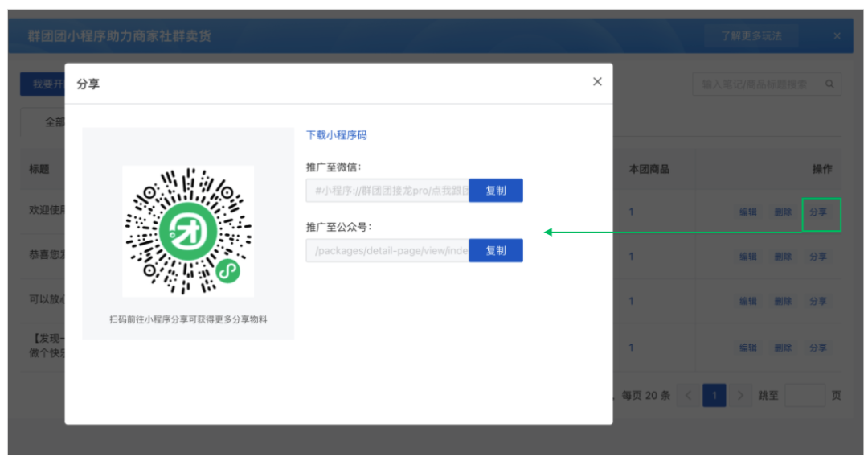Click 编辑 in the 恭喜您 row
The image size is (868, 461).
(x=748, y=257)
